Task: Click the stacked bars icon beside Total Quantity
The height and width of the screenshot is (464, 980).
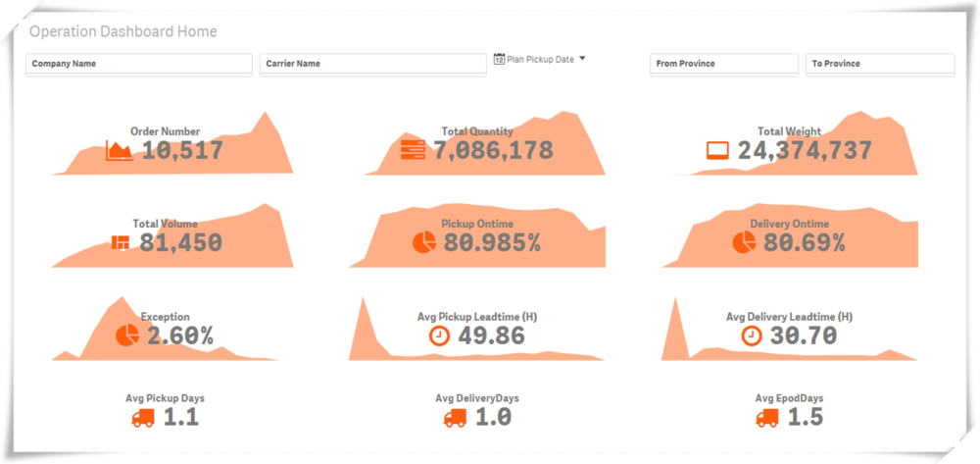Action: [413, 151]
